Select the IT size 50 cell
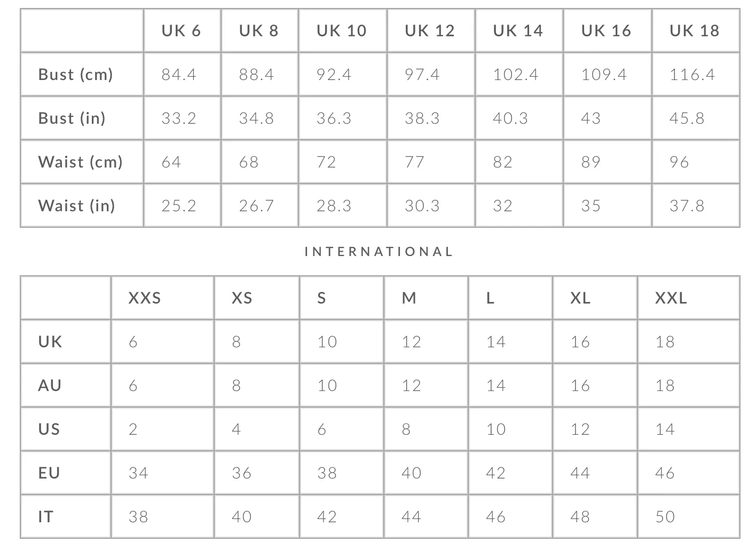 [x=665, y=517]
